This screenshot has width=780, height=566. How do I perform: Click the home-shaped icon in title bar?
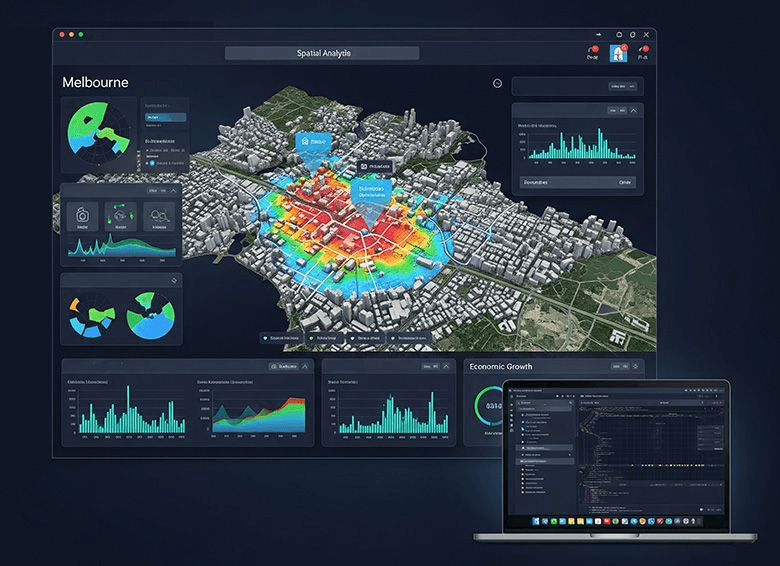pos(619,35)
